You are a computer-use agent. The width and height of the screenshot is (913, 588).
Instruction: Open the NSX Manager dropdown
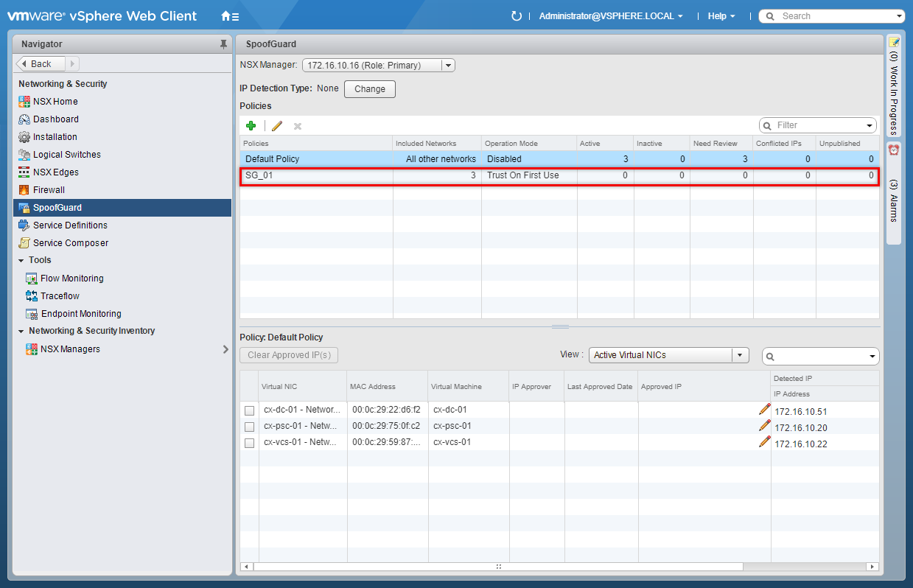[447, 66]
